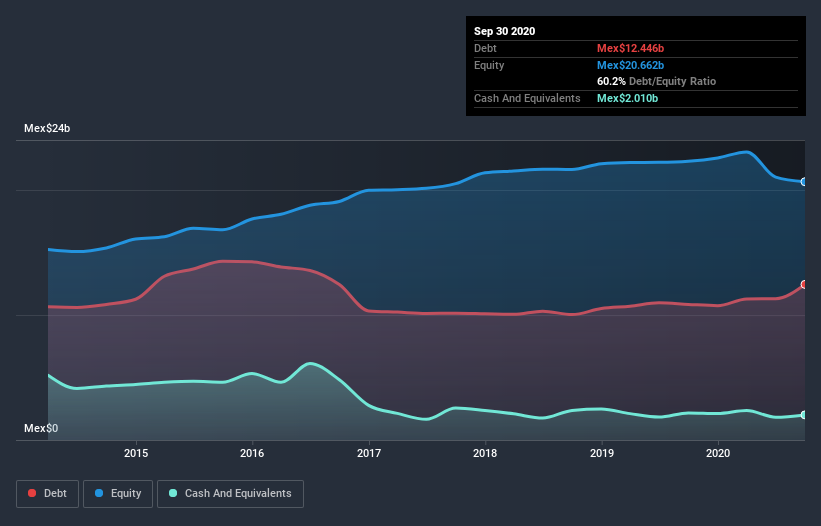Click the teal Cash legend dot
Screen dimensions: 821x526
coord(173,493)
